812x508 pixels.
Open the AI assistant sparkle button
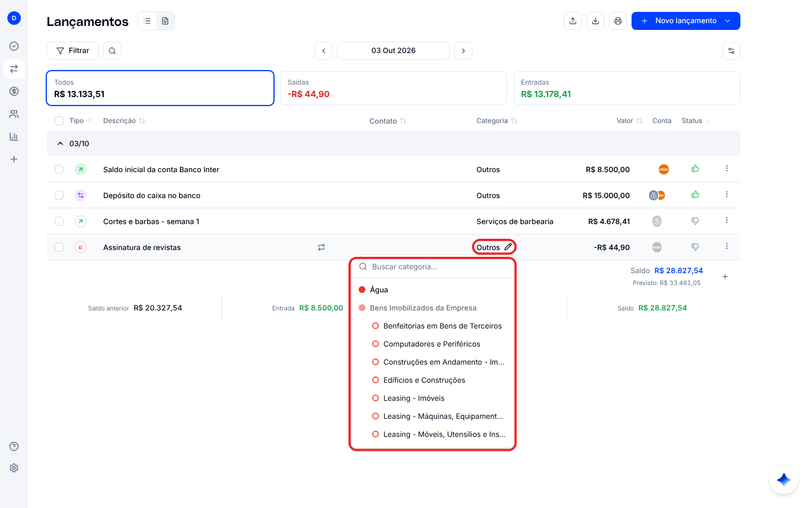click(x=784, y=480)
